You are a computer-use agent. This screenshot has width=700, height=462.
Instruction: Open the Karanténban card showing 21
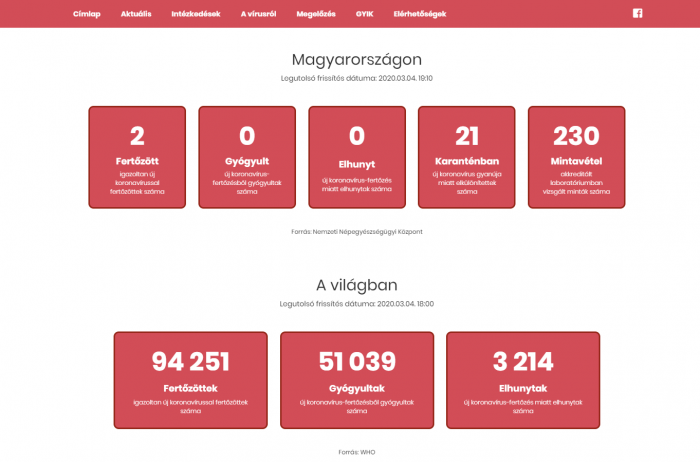pos(467,157)
